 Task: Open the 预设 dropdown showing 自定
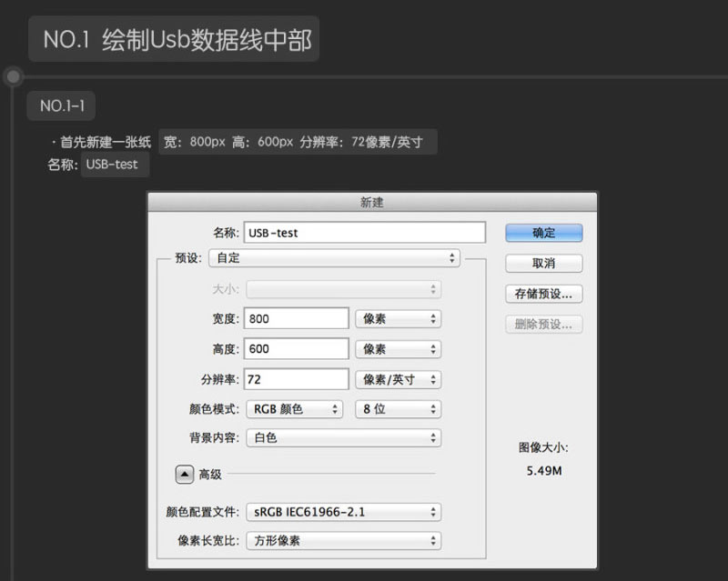click(335, 258)
